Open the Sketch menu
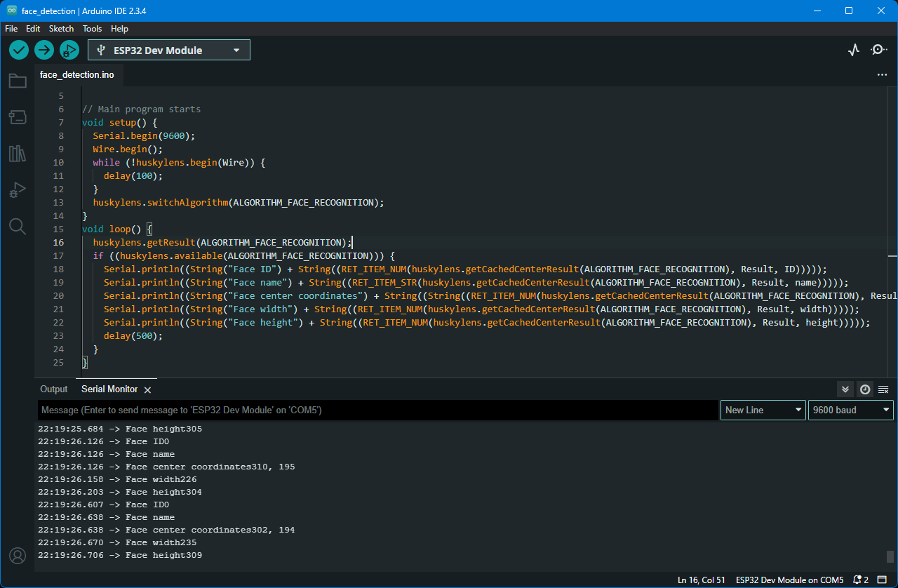This screenshot has height=588, width=898. click(x=61, y=29)
